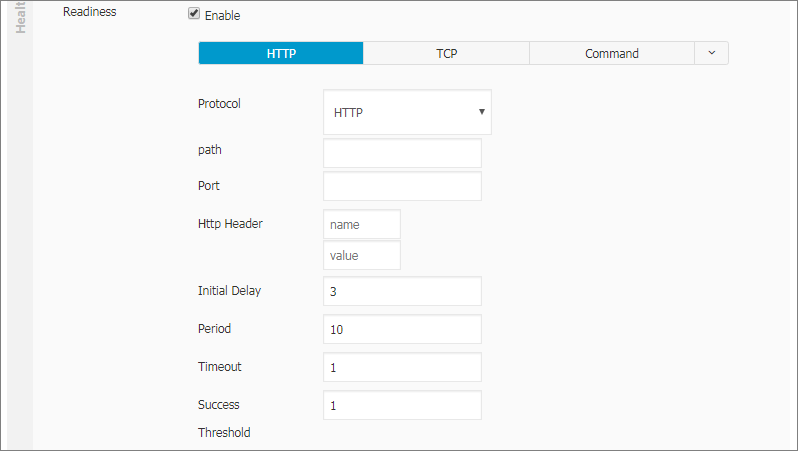
Task: Click the Http Header label
Action: pos(230,224)
